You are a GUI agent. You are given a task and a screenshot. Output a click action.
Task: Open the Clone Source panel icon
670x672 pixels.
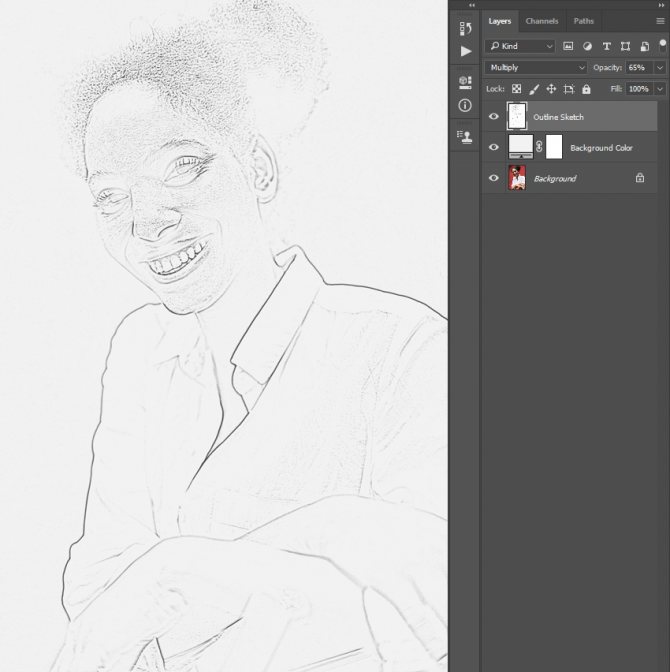(465, 136)
